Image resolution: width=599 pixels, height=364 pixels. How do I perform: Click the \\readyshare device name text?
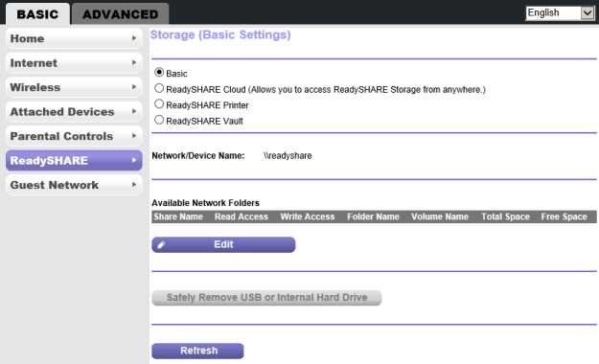tap(288, 156)
